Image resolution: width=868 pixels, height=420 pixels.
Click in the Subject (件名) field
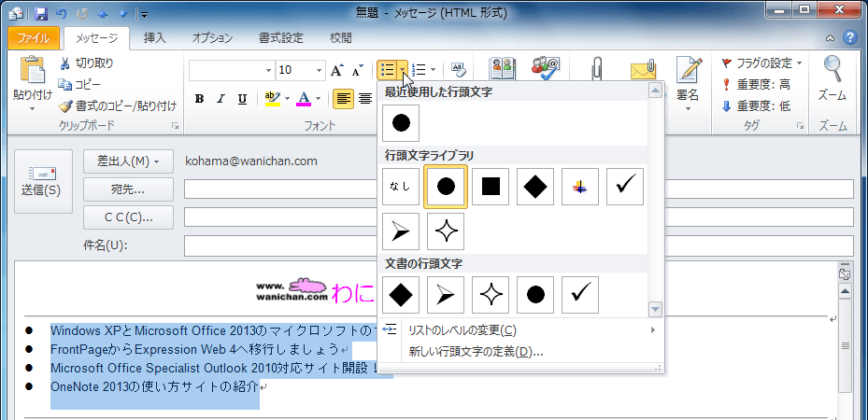coord(519,245)
